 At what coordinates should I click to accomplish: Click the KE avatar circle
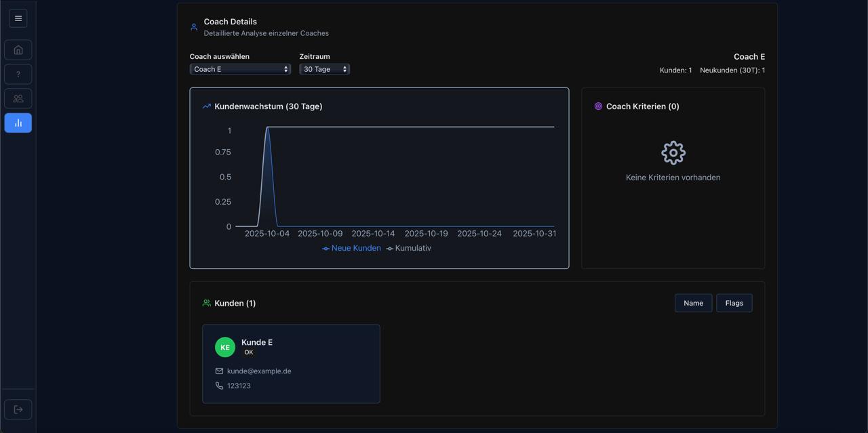pyautogui.click(x=225, y=347)
